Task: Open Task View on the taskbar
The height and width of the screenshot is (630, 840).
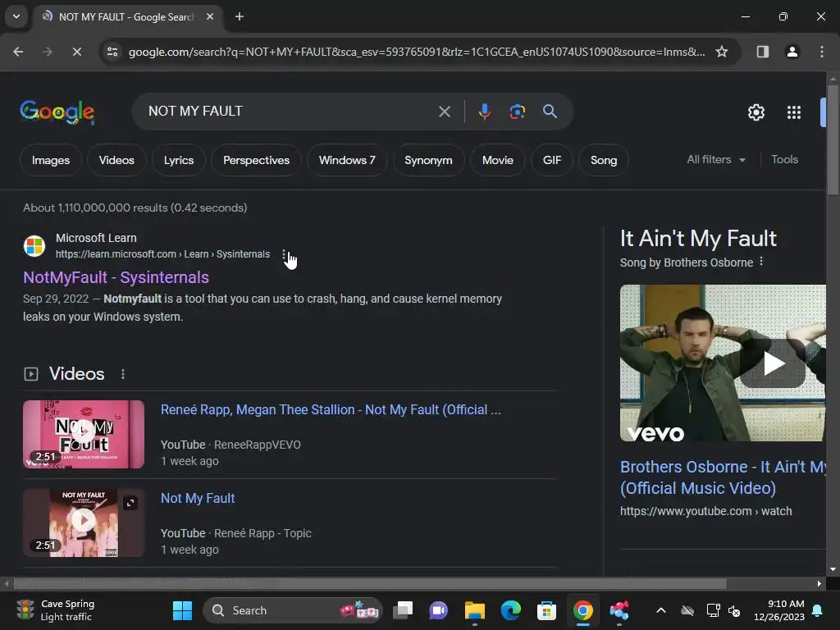Action: click(x=402, y=610)
